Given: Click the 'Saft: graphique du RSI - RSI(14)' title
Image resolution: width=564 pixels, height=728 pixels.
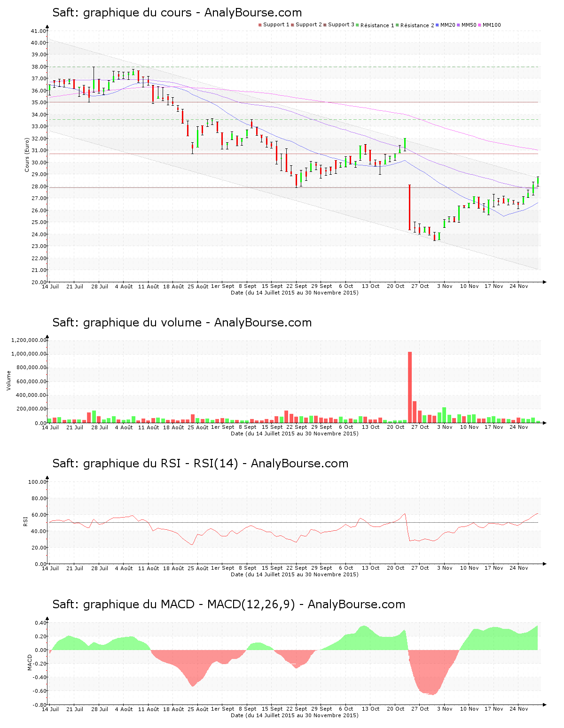Looking at the screenshot, I should 200,464.
